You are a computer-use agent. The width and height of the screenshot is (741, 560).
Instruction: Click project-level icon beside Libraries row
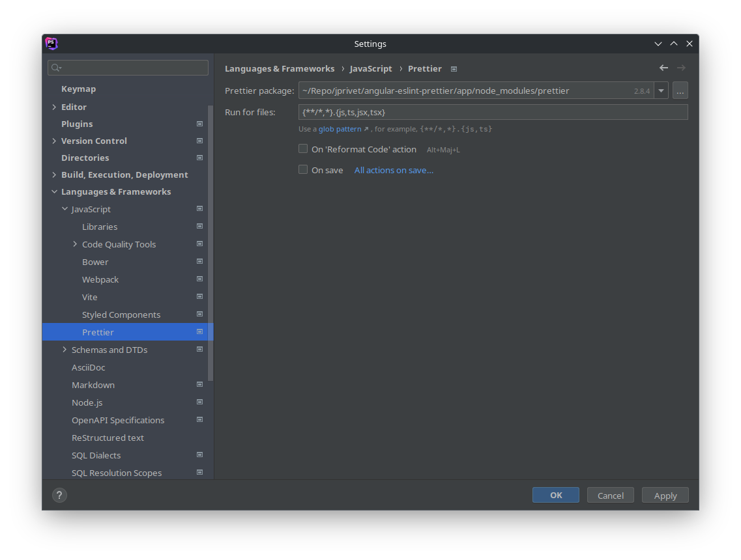(199, 226)
